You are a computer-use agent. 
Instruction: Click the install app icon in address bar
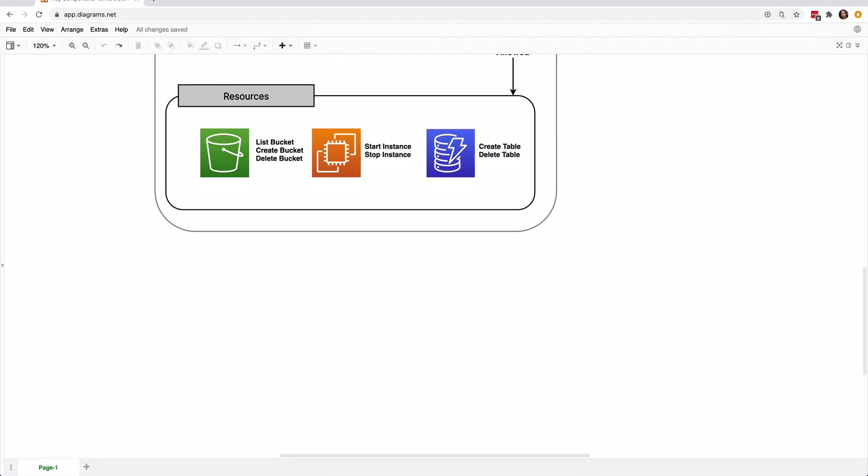pos(782,14)
